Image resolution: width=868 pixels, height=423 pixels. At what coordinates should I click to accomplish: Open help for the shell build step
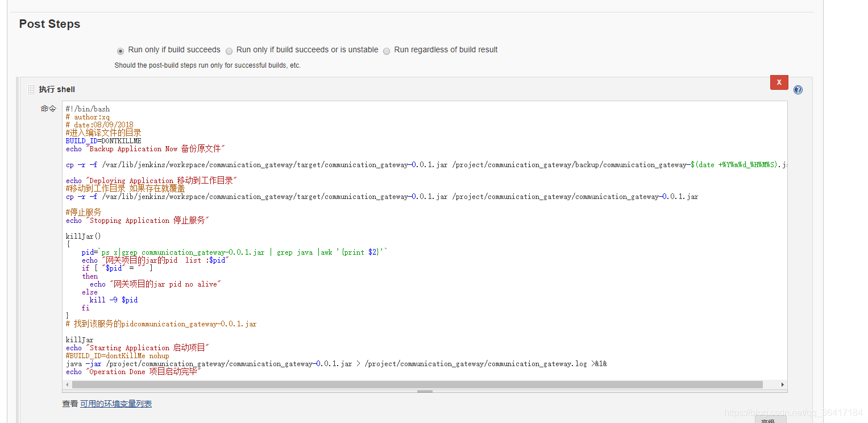[x=798, y=90]
